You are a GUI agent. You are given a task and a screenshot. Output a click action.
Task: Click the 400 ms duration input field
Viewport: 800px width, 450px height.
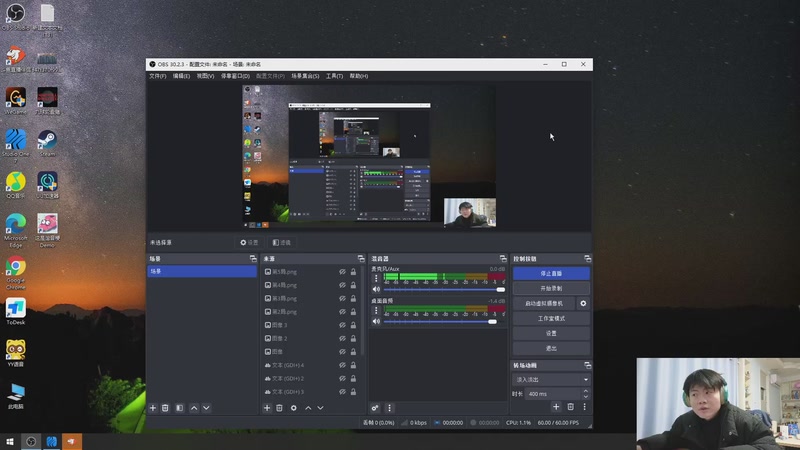pos(553,394)
